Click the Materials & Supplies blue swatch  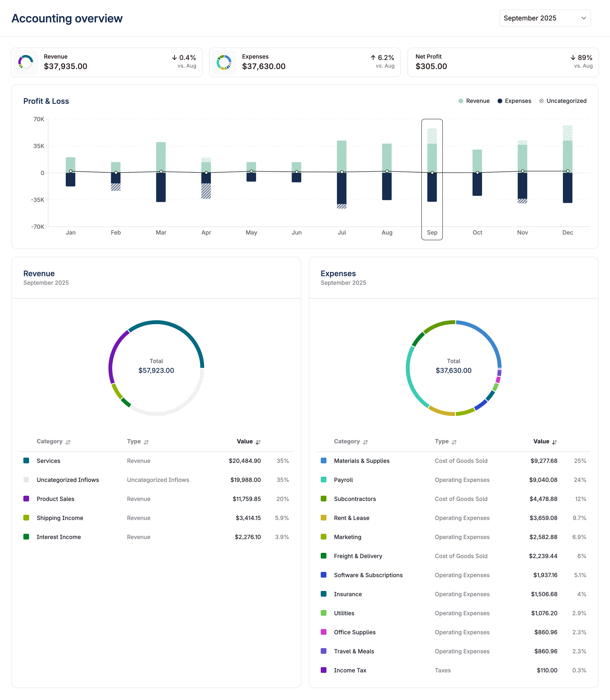pyautogui.click(x=323, y=460)
